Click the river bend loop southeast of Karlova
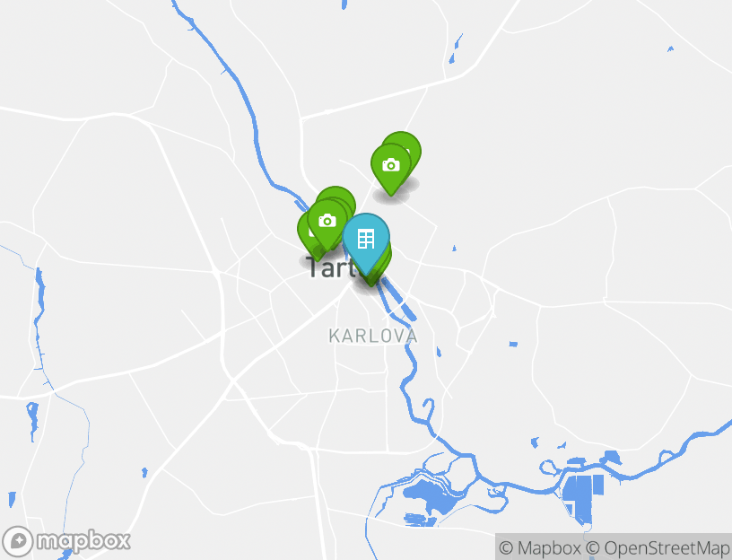This screenshot has width=732, height=560. pyautogui.click(x=428, y=411)
